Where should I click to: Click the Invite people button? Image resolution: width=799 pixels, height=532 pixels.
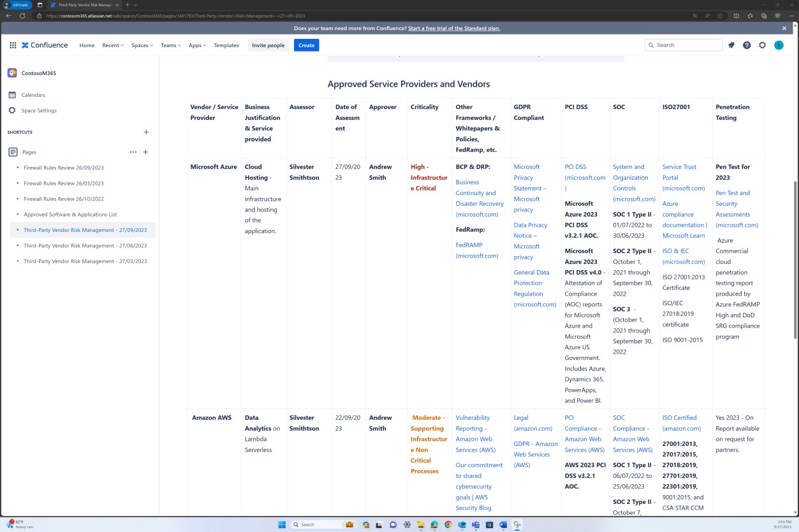267,45
